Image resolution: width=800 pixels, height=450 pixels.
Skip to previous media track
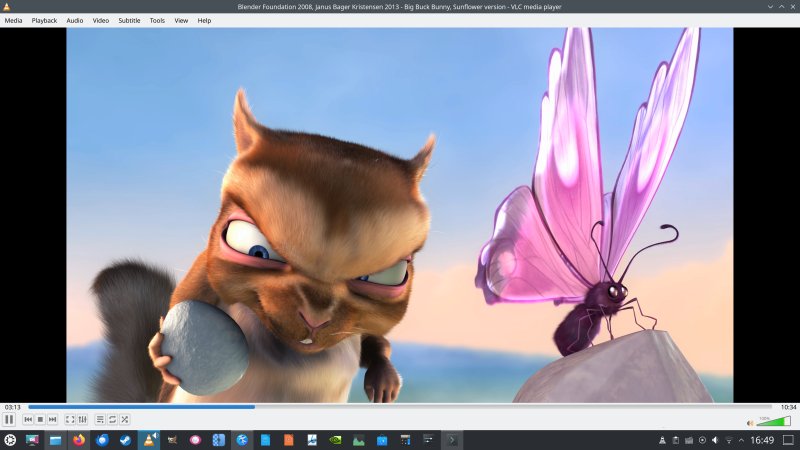[x=29, y=419]
